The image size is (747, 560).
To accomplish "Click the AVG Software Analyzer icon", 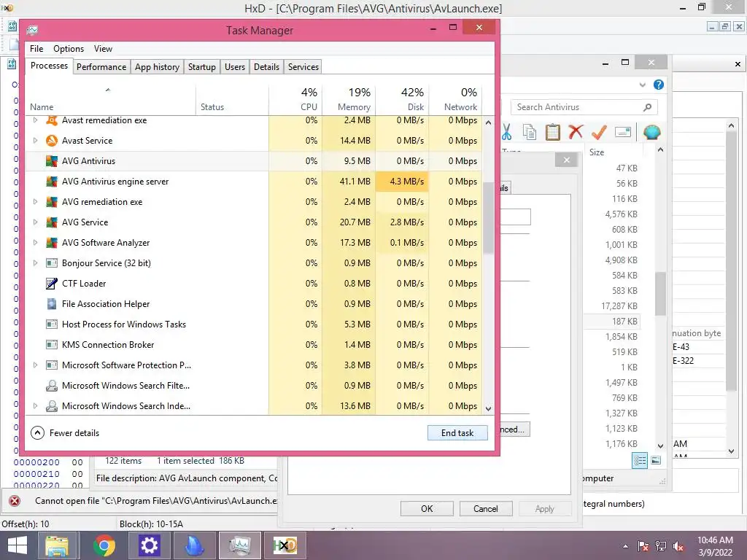I will tap(52, 243).
